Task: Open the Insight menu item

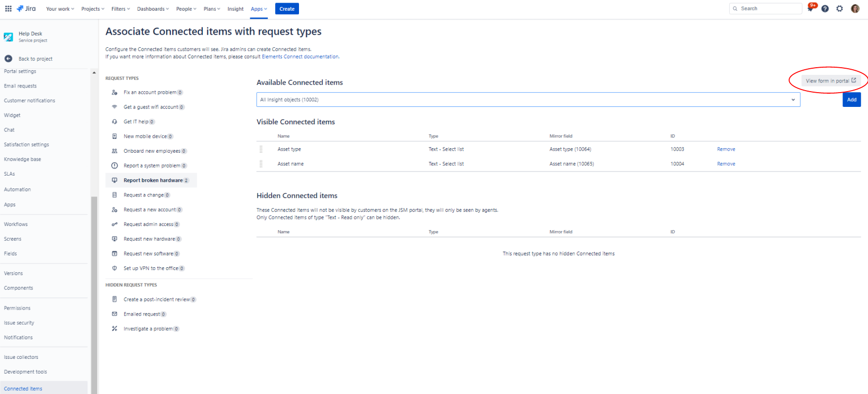Action: pyautogui.click(x=235, y=9)
